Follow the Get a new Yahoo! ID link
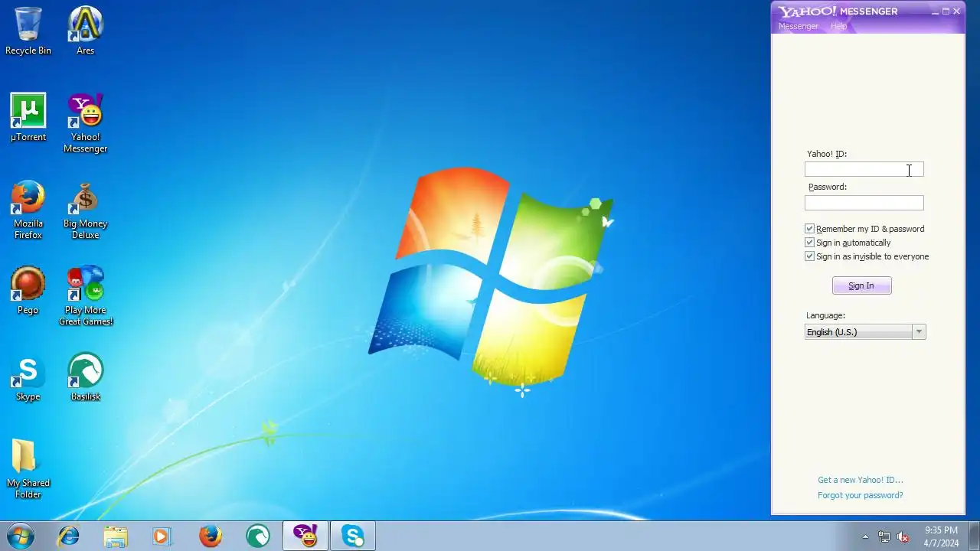This screenshot has width=980, height=551. point(860,480)
